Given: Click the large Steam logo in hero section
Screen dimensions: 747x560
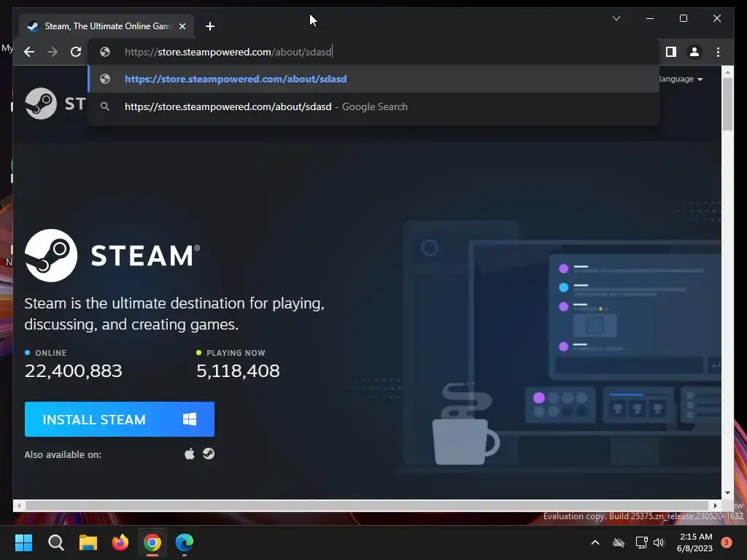Looking at the screenshot, I should (x=112, y=255).
